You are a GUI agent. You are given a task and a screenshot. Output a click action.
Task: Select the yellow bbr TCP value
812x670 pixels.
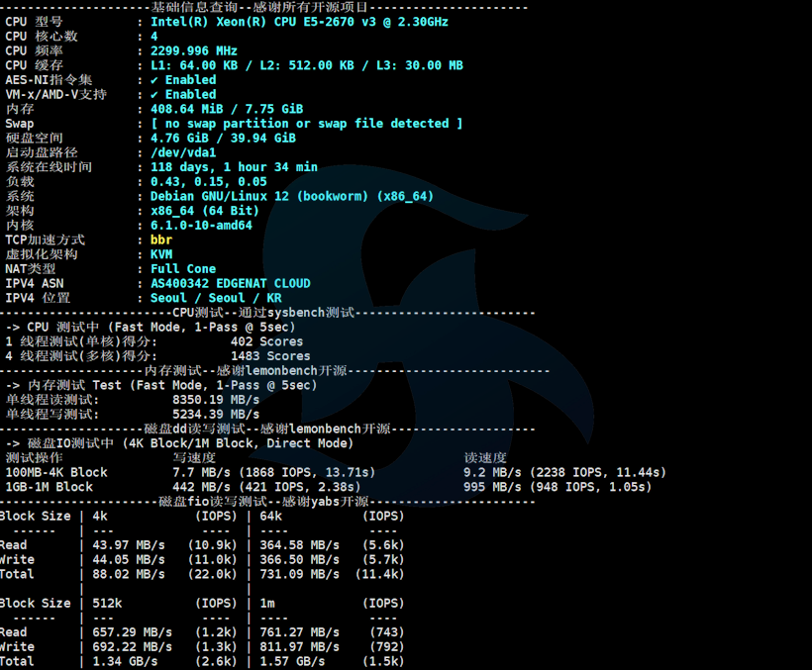point(161,239)
